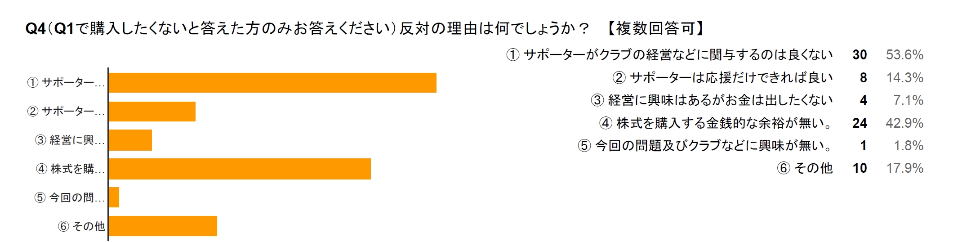This screenshot has width=980, height=242.
Task: Click the count value 24
Action: pyautogui.click(x=860, y=123)
